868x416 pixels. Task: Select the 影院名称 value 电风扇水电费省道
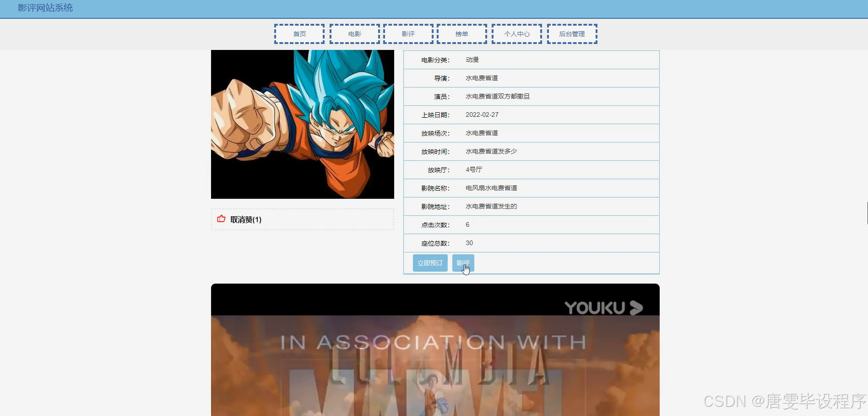tap(491, 188)
